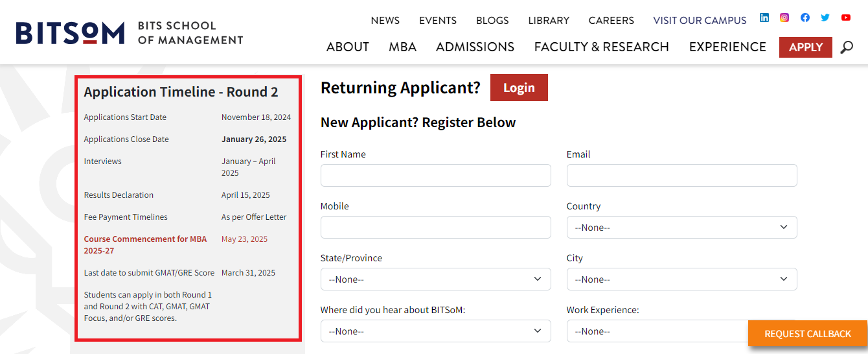Open the MBA menu
This screenshot has height=354, width=868.
pyautogui.click(x=403, y=47)
